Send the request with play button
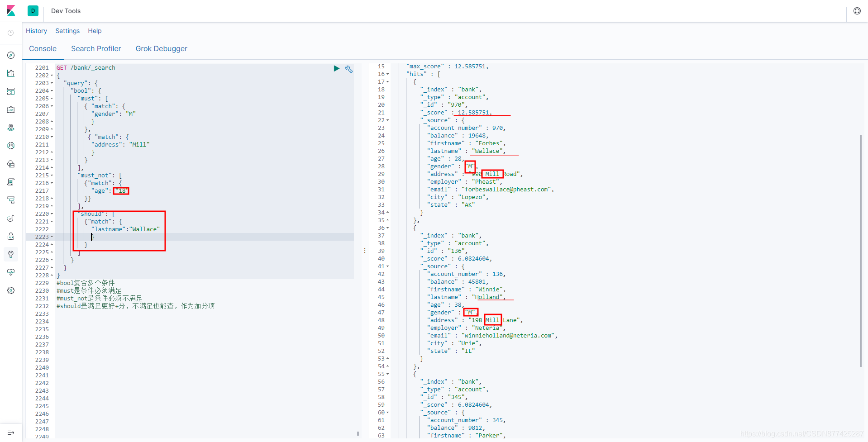The image size is (868, 442). 336,68
